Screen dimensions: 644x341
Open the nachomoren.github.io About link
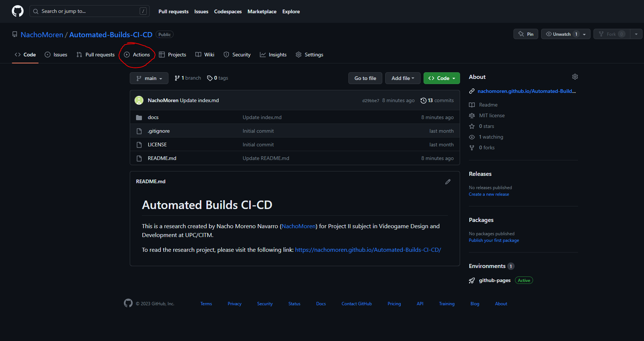[x=527, y=91]
